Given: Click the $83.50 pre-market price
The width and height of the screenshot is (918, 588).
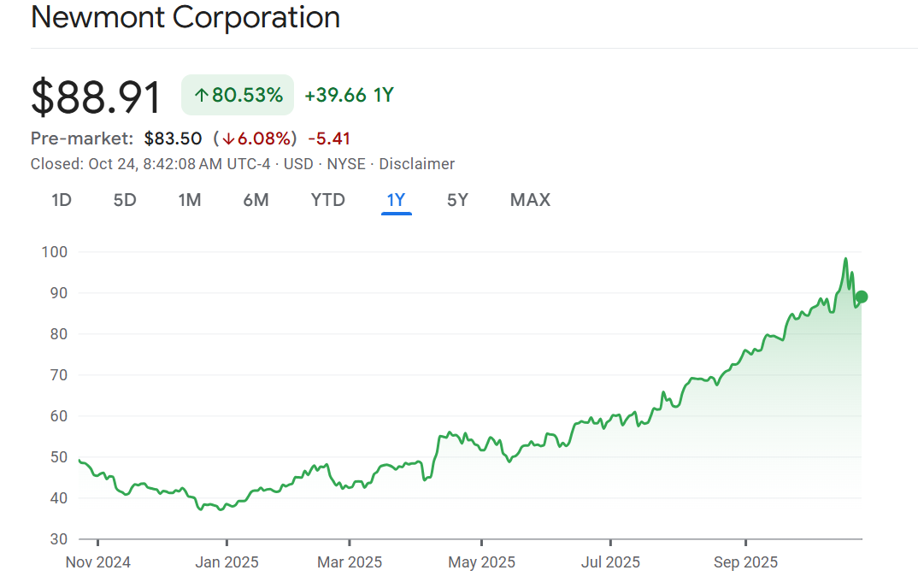Looking at the screenshot, I should [173, 138].
